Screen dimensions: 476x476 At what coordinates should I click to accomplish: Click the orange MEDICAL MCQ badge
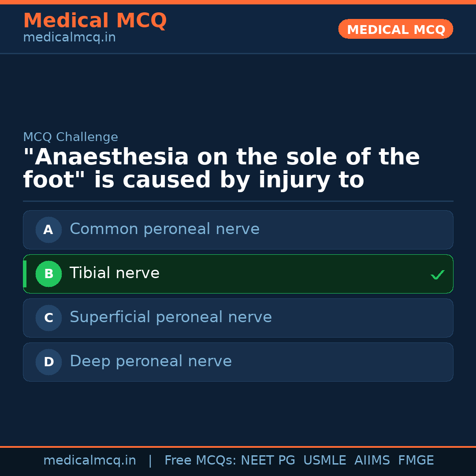395,29
